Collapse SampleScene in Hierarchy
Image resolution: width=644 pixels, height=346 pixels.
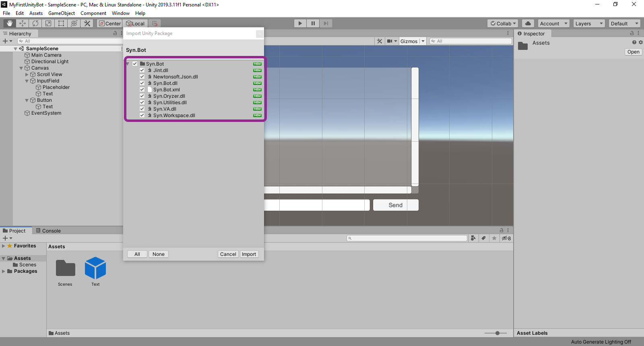16,49
